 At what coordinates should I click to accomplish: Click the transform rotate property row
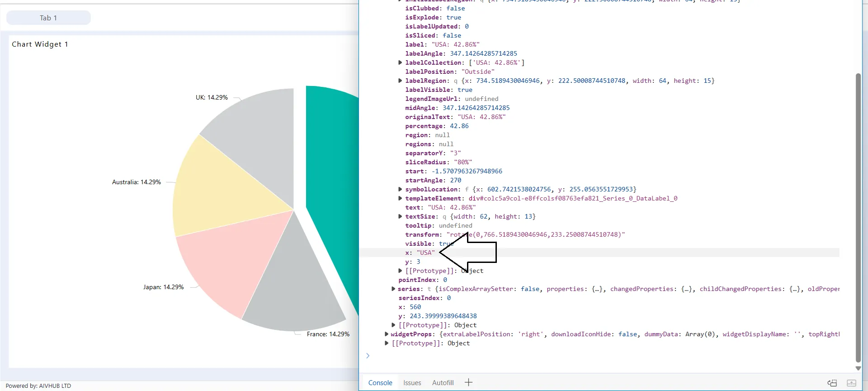coord(515,234)
